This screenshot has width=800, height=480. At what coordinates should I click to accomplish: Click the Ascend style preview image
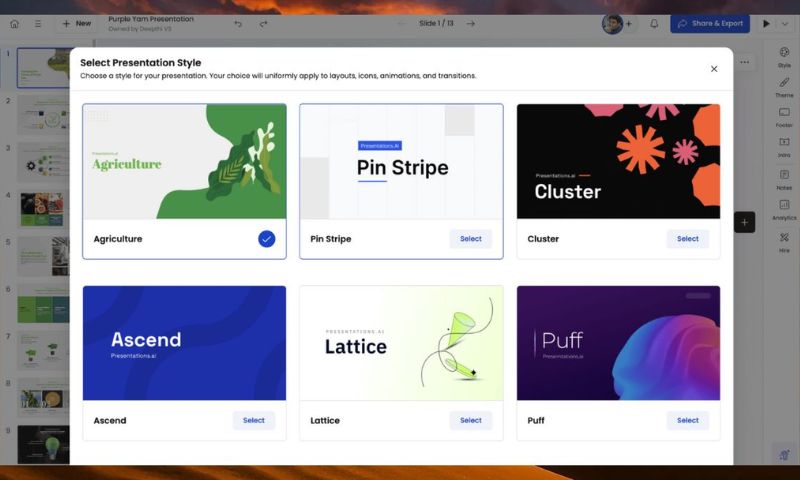coord(184,343)
